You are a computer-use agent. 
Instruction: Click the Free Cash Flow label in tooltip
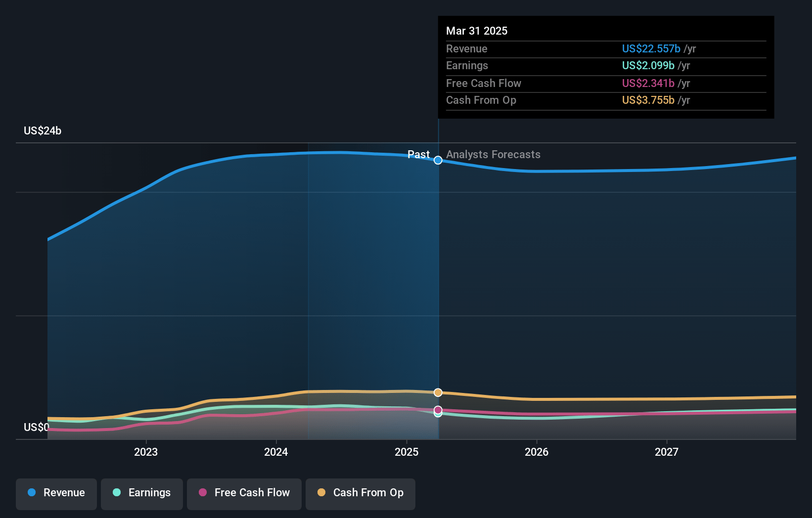click(484, 83)
